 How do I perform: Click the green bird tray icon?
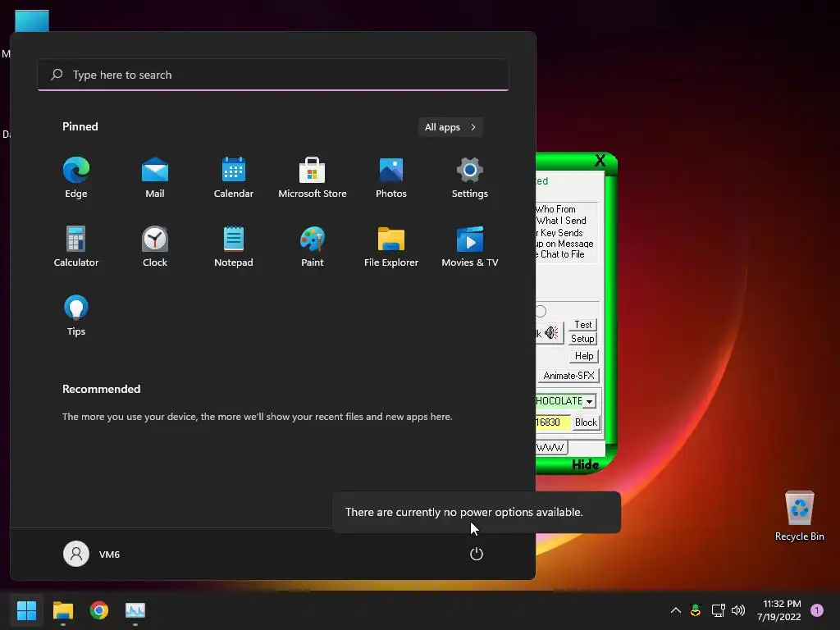tap(696, 610)
